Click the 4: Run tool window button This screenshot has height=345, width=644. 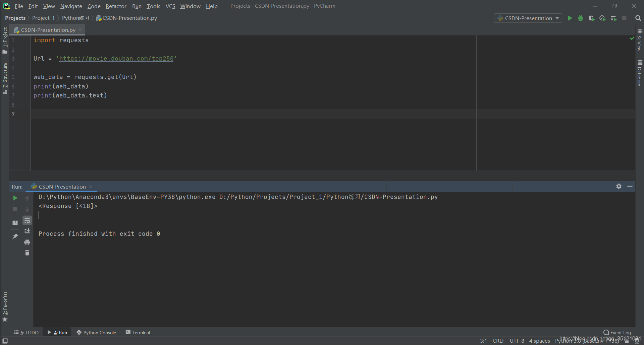(x=57, y=333)
